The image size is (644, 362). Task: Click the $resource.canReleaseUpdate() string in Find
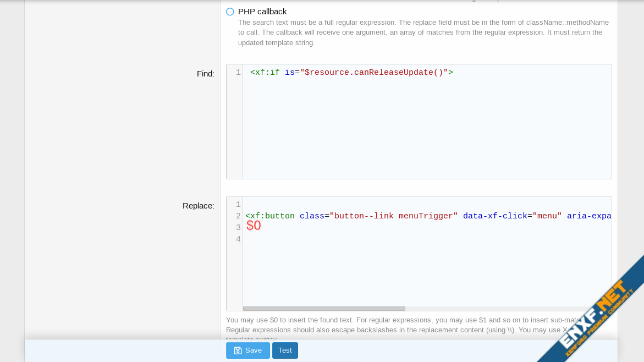374,73
